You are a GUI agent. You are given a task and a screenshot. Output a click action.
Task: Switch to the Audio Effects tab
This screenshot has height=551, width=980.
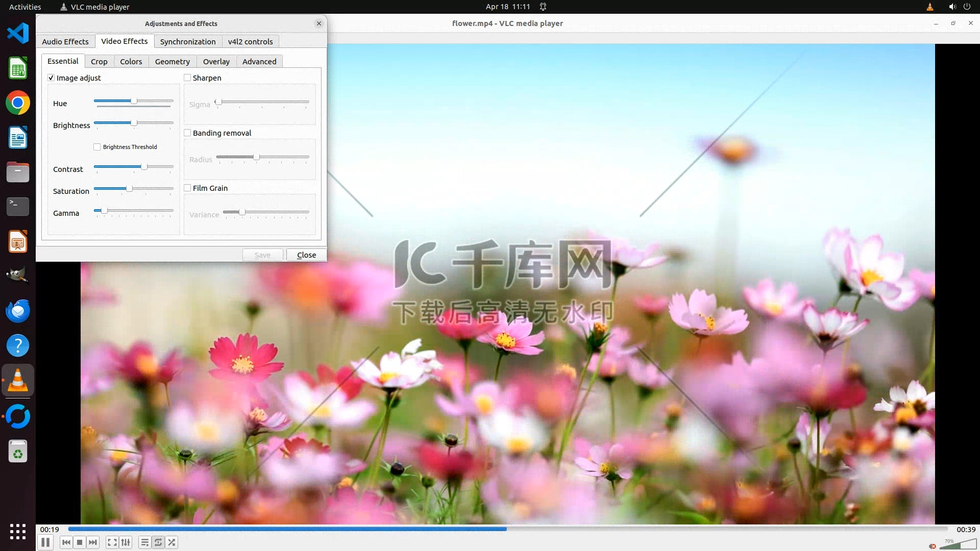point(65,41)
